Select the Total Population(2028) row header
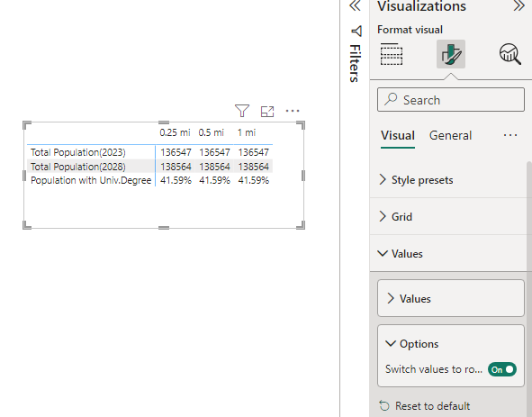 [x=78, y=167]
